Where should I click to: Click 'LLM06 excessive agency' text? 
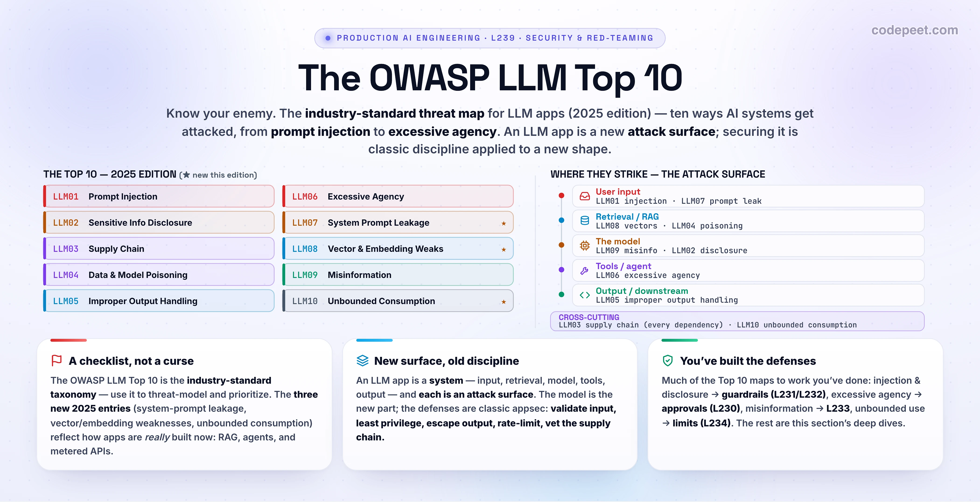click(648, 275)
